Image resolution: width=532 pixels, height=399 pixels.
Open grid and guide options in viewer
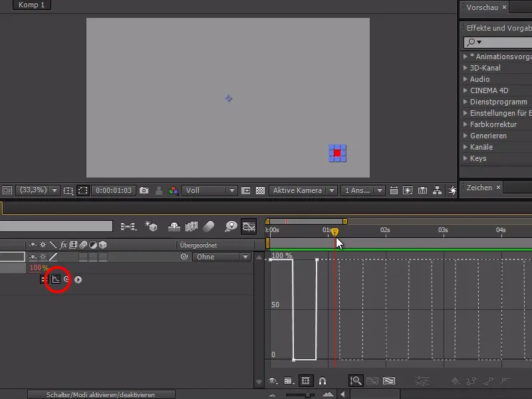(68, 190)
